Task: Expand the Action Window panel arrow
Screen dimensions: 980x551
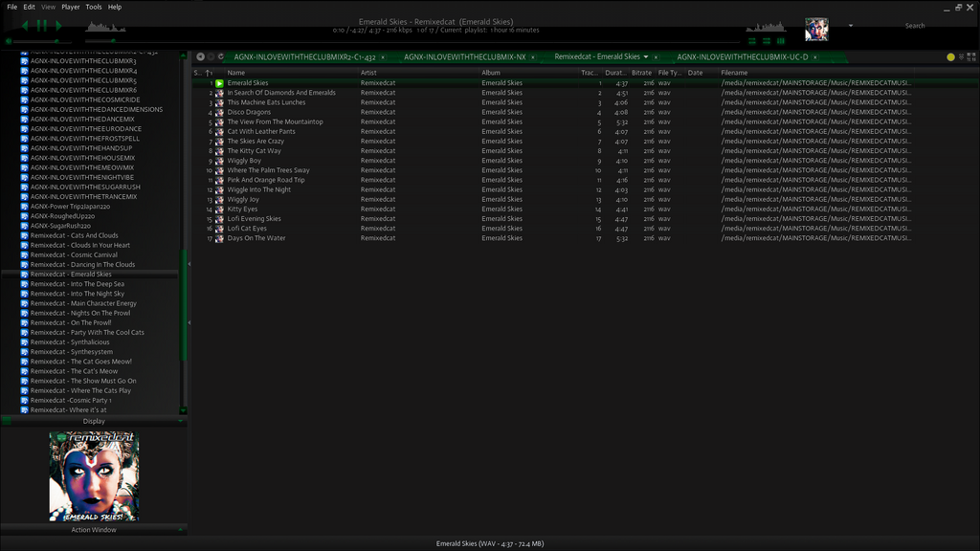Action: click(x=181, y=530)
